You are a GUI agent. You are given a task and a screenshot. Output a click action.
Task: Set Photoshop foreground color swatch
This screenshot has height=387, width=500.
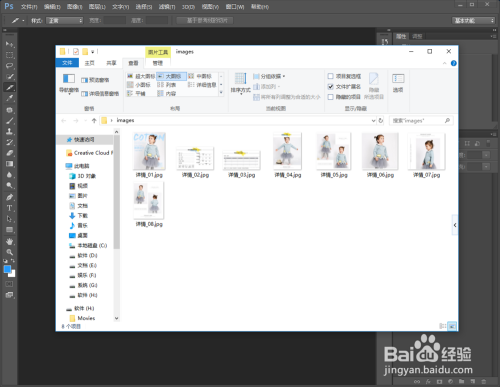pos(7,269)
